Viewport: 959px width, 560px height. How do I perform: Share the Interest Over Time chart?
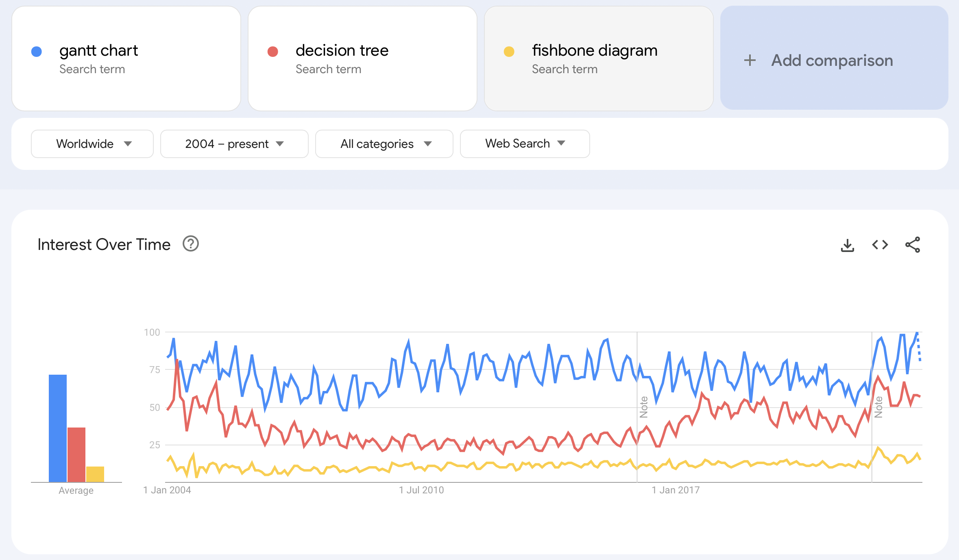point(912,245)
